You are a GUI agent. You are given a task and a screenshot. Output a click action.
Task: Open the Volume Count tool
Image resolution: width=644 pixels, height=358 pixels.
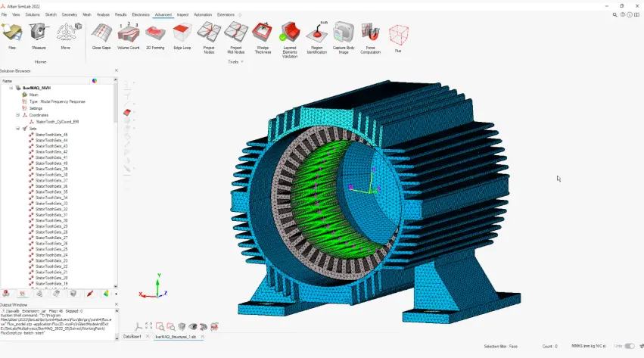(x=129, y=36)
